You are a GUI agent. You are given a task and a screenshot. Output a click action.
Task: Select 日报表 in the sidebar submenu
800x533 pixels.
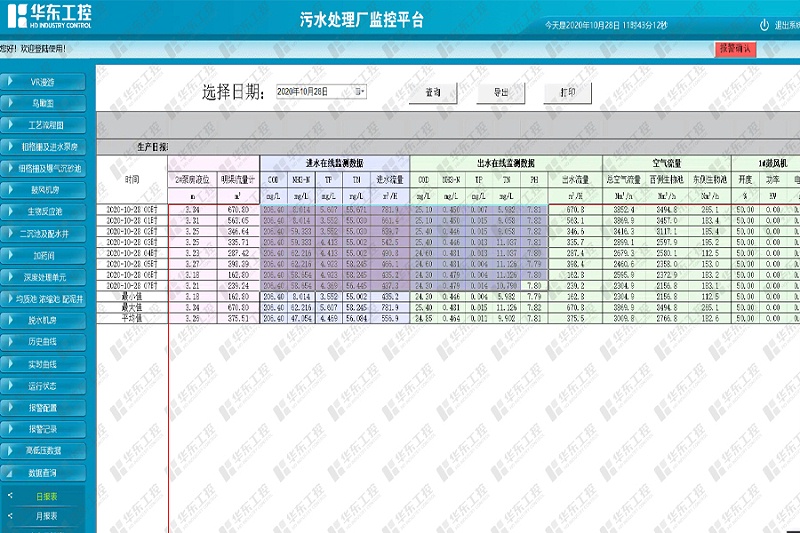(x=46, y=495)
